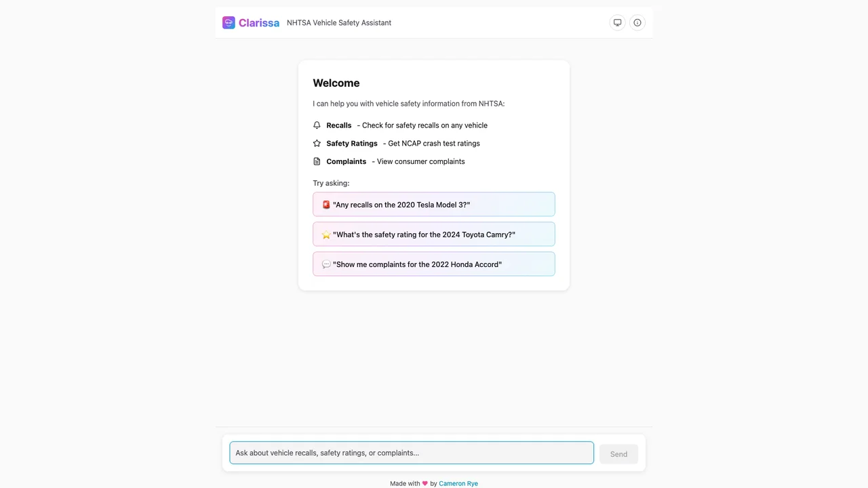This screenshot has width=868, height=488.
Task: Click the star emoji on the Camry suggestion
Action: tap(326, 234)
